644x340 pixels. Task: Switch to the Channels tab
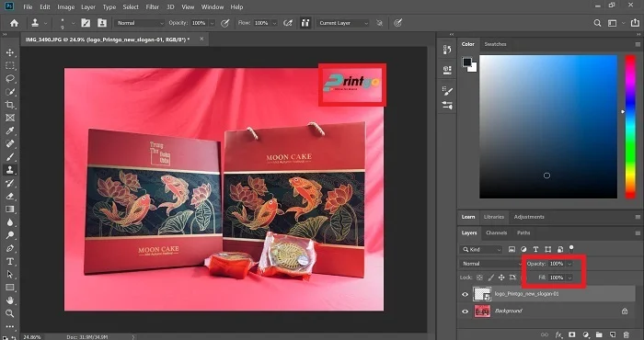(496, 232)
